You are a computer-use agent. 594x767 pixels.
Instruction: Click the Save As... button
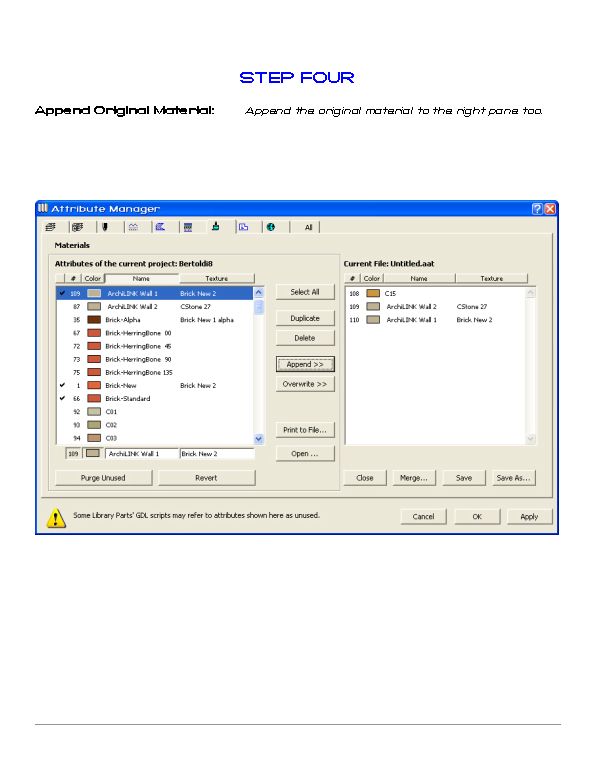coord(513,478)
